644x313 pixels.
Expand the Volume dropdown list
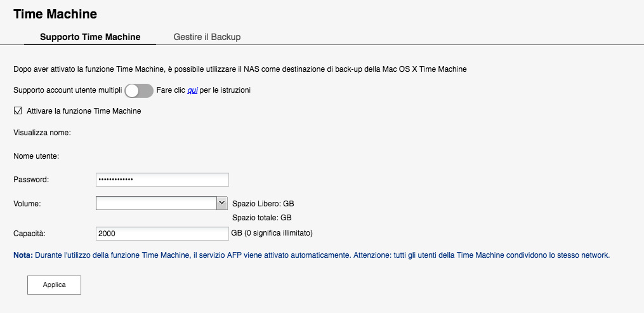pyautogui.click(x=221, y=203)
